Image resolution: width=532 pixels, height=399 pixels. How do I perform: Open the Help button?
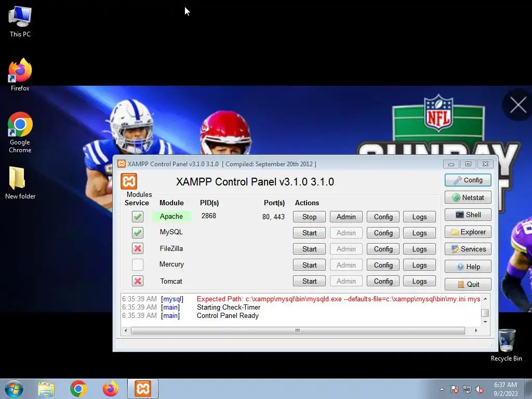tap(468, 267)
